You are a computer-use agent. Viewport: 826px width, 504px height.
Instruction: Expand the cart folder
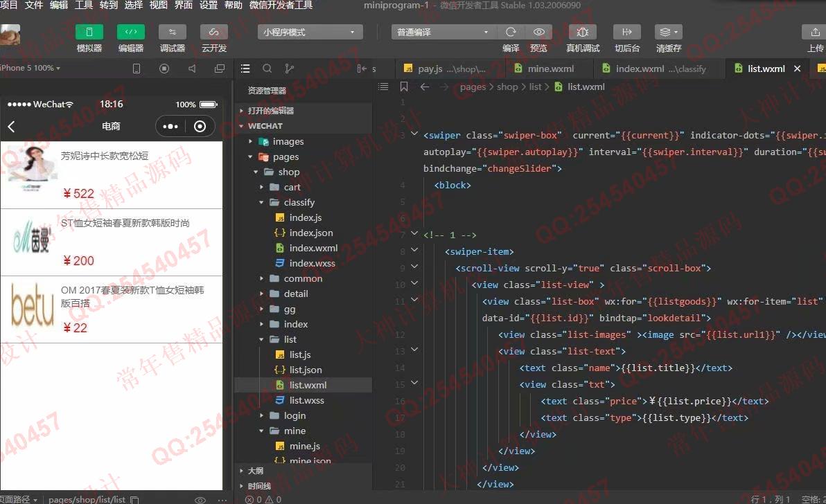click(x=304, y=188)
